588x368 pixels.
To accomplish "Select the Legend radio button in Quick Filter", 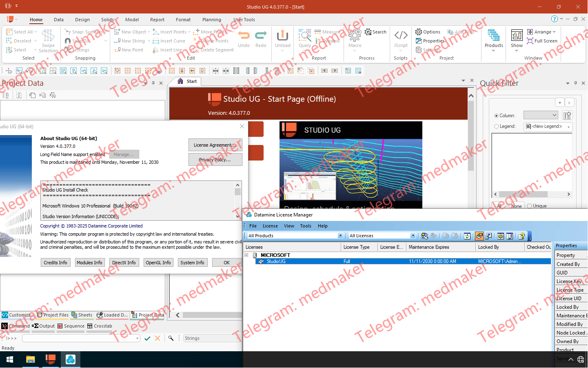I will pos(496,126).
